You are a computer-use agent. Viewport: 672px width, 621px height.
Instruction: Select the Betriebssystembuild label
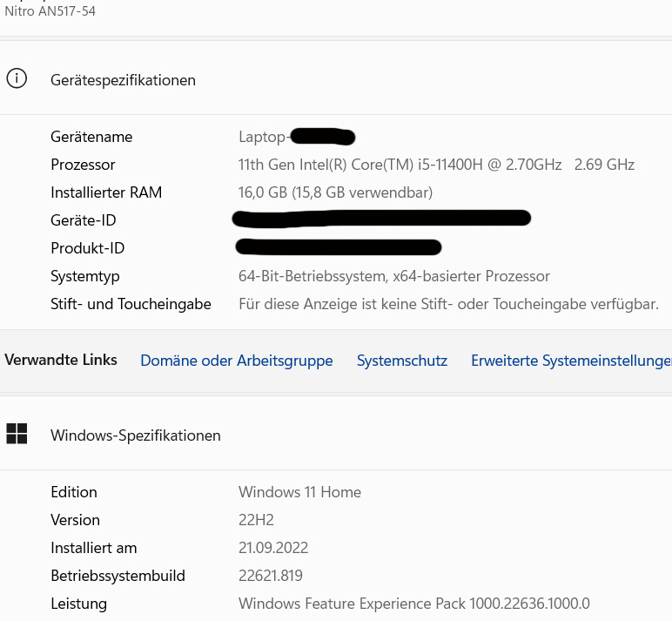click(118, 576)
